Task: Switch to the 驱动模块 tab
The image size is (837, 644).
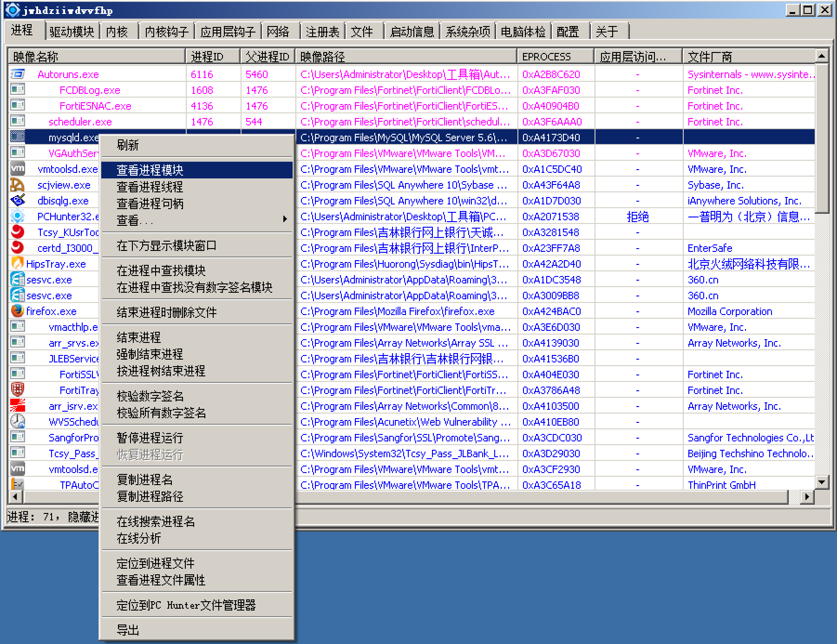Action: pos(72,32)
